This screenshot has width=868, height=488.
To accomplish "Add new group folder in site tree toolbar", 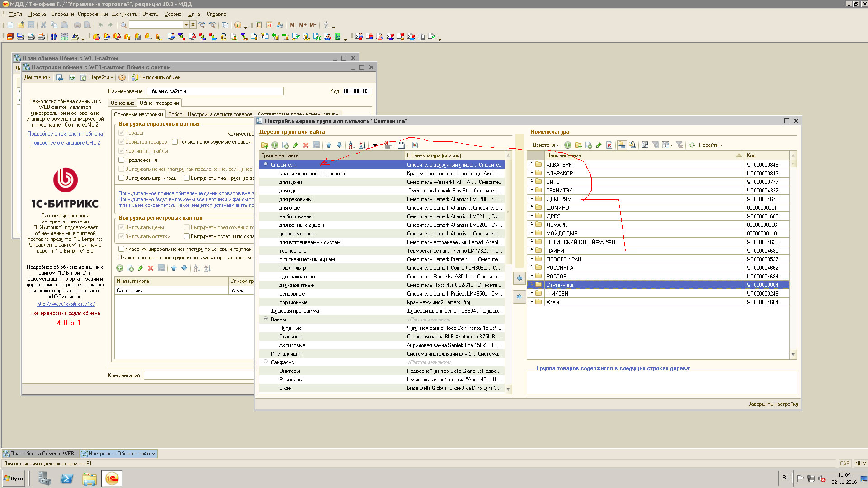I will tap(264, 145).
